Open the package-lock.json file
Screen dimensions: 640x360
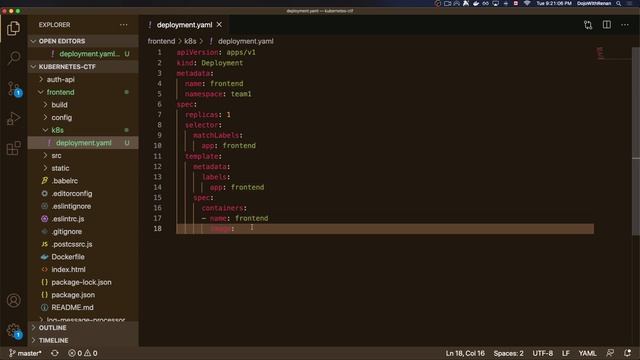click(83, 282)
